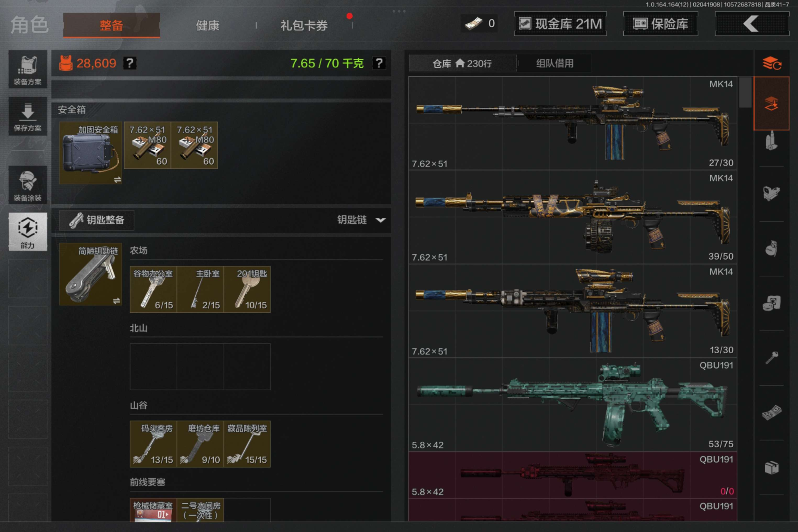Select the ammo category filter icon
The height and width of the screenshot is (532, 798).
tap(771, 141)
